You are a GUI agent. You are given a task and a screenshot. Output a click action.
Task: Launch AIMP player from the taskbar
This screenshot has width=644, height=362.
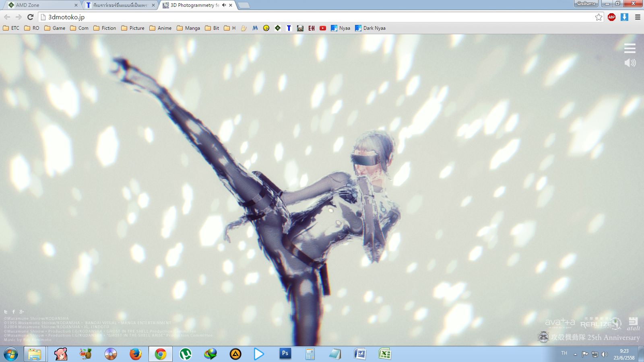235,354
